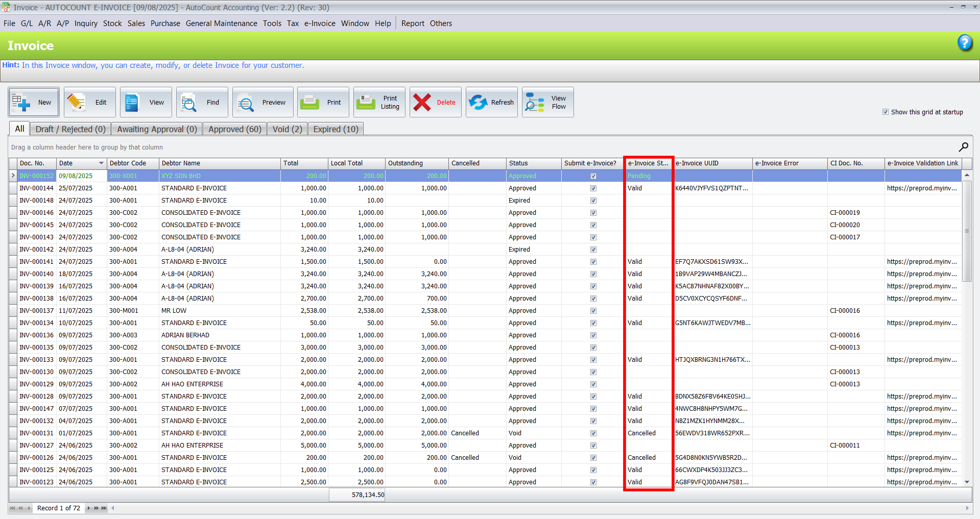Toggle Submit e-Invoice checkbox for INV-000131
This screenshot has height=519, width=980.
tap(593, 433)
